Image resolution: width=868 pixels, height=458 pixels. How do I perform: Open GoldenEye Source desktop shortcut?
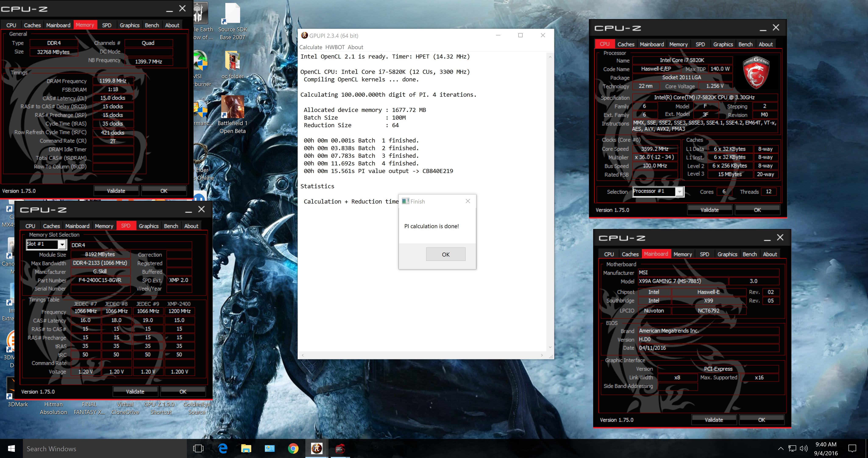click(197, 408)
